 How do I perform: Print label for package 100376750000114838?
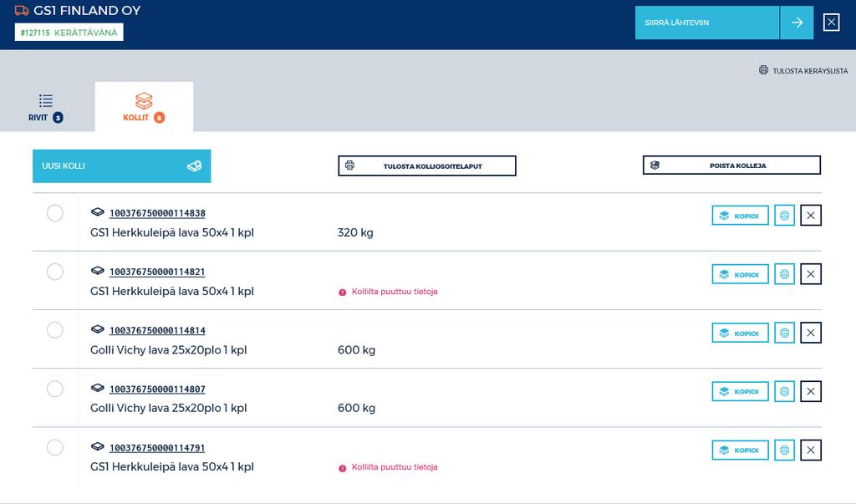(784, 215)
